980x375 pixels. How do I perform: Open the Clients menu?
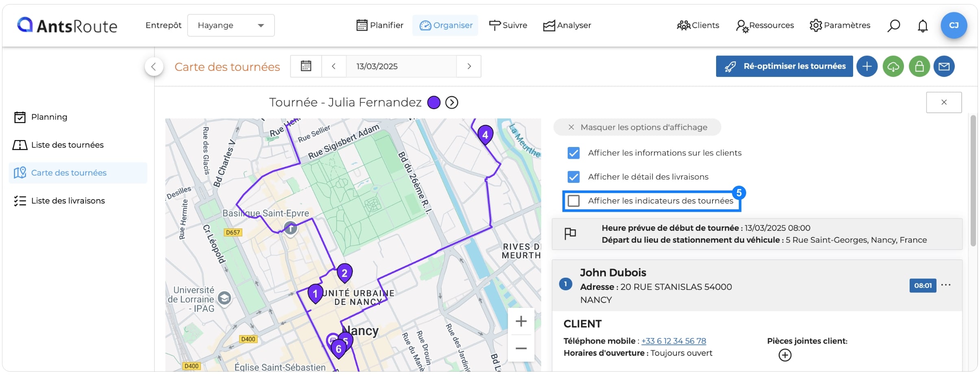tap(698, 25)
